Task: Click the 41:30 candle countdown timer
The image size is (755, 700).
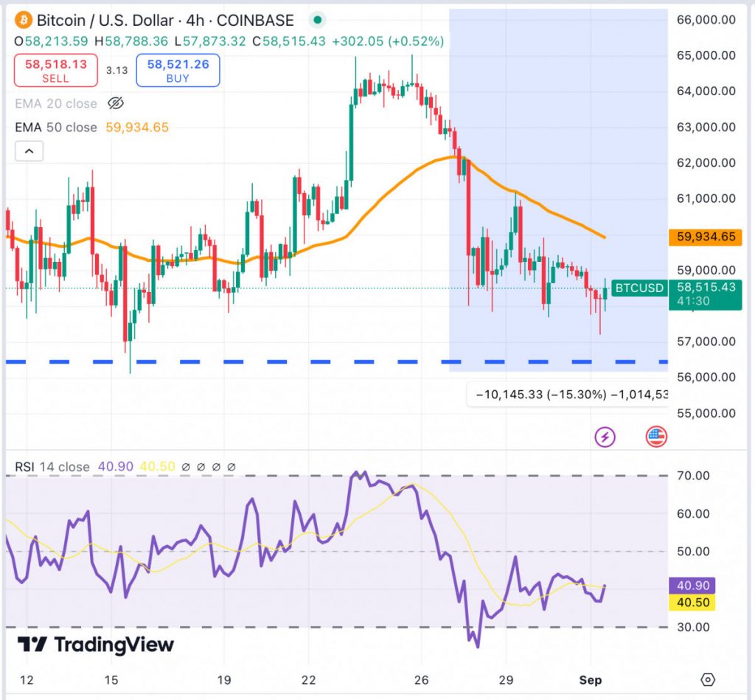Action: [693, 301]
